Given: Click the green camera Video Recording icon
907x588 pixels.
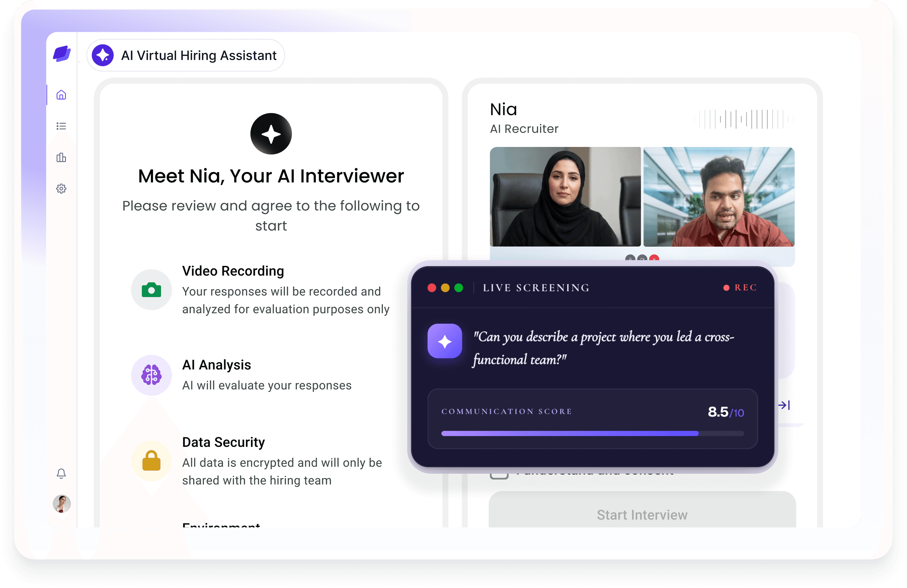Looking at the screenshot, I should [151, 290].
